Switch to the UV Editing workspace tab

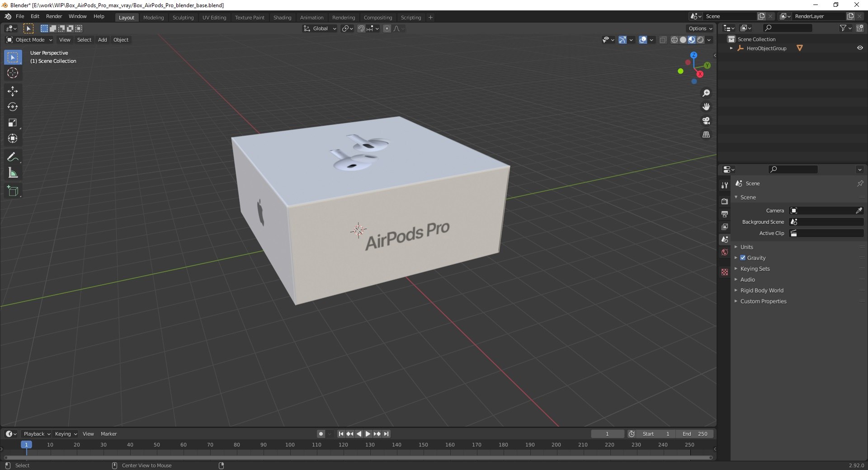pyautogui.click(x=214, y=18)
